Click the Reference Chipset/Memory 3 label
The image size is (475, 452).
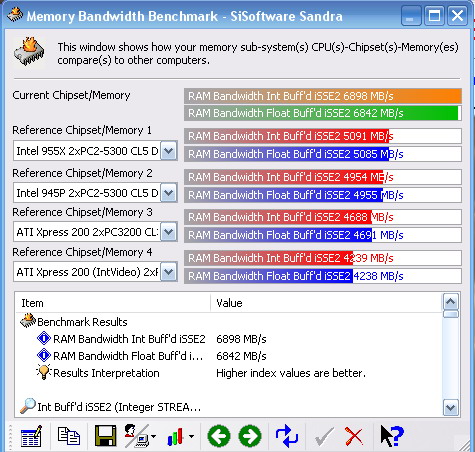[82, 212]
